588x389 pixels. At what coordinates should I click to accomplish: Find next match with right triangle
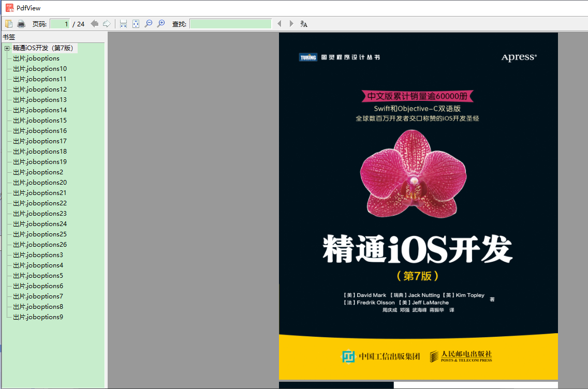click(291, 24)
